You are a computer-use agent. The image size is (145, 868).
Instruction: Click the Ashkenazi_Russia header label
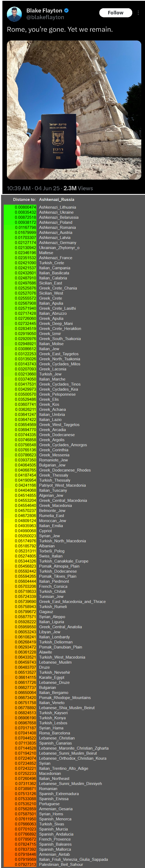57,200
